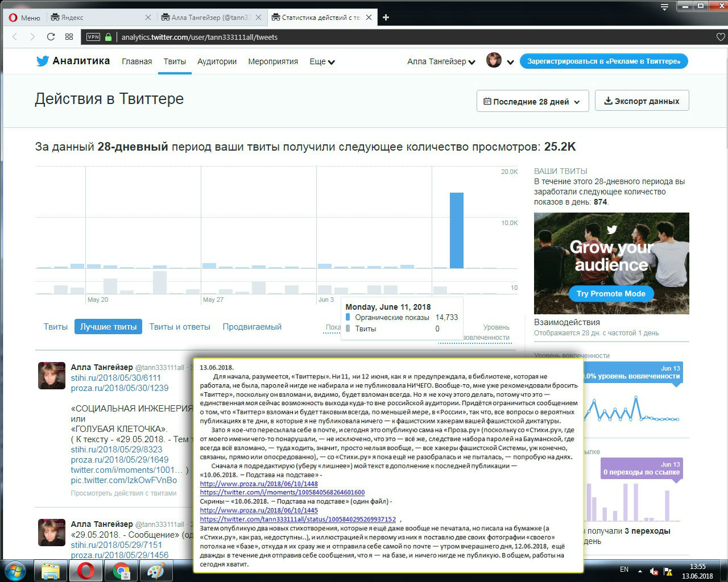Click Экспорт данных button
The height and width of the screenshot is (582, 728).
click(642, 101)
